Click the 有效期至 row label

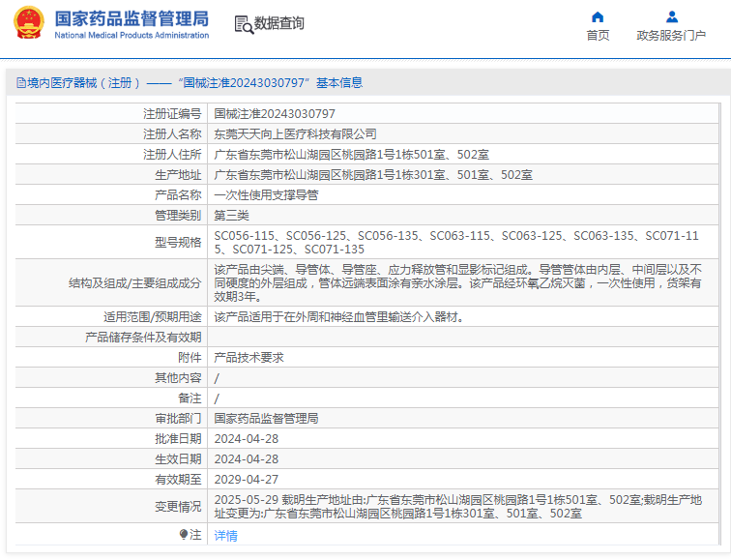coord(178,480)
